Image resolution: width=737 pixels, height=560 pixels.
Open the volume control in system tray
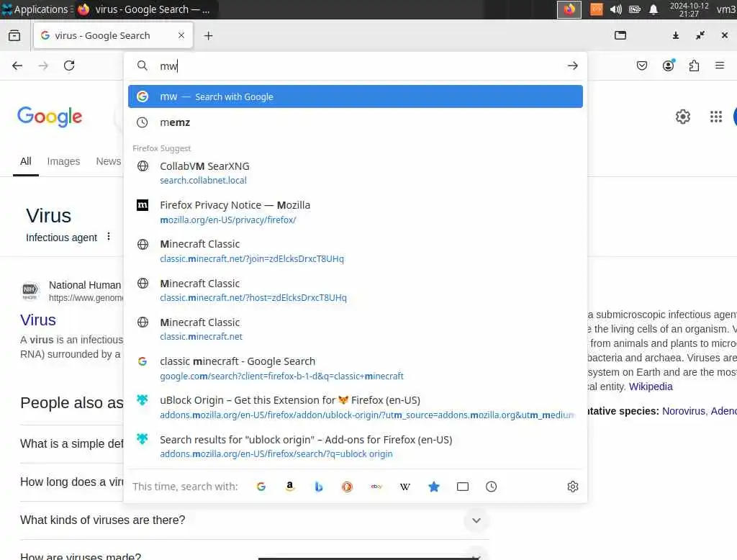coord(615,9)
